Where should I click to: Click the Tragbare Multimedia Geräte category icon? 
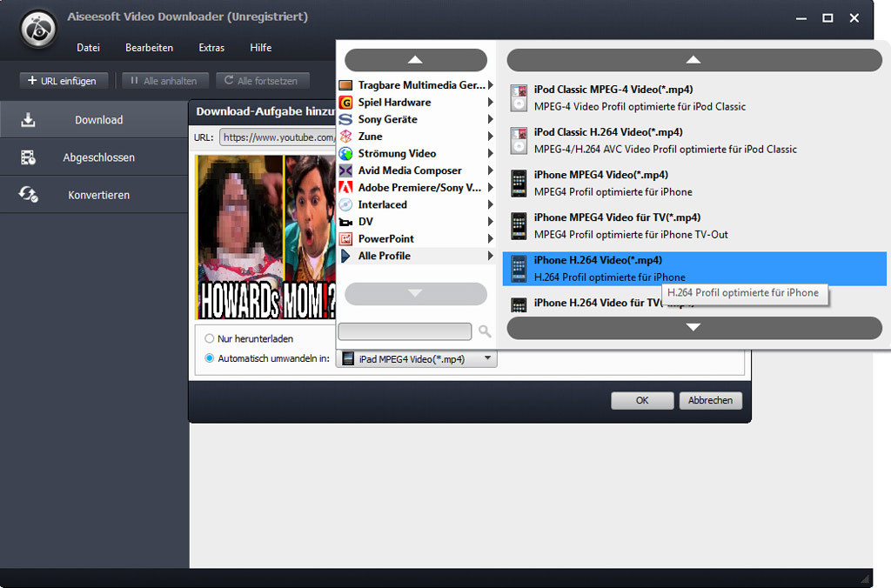click(x=345, y=85)
